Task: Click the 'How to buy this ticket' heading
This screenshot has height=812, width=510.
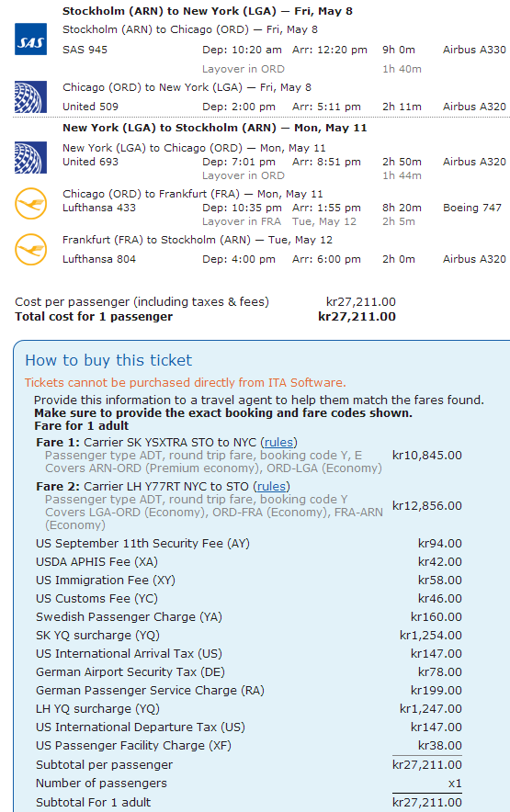Action: 108,360
